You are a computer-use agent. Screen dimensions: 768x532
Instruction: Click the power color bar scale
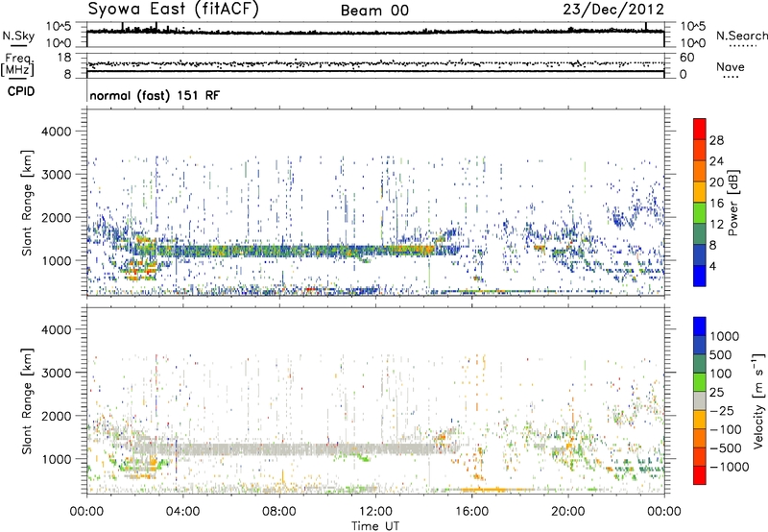pos(700,203)
